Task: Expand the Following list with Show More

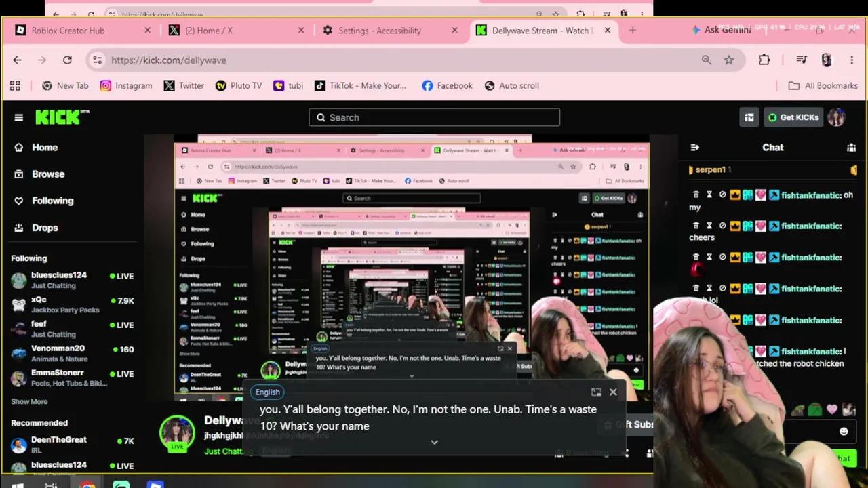Action: tap(29, 401)
